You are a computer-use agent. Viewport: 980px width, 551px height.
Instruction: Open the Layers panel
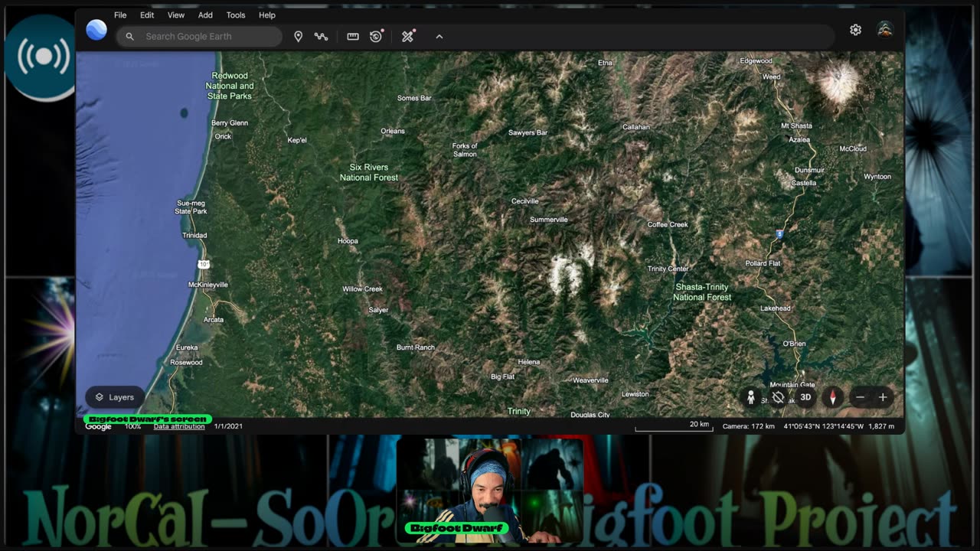pyautogui.click(x=114, y=397)
